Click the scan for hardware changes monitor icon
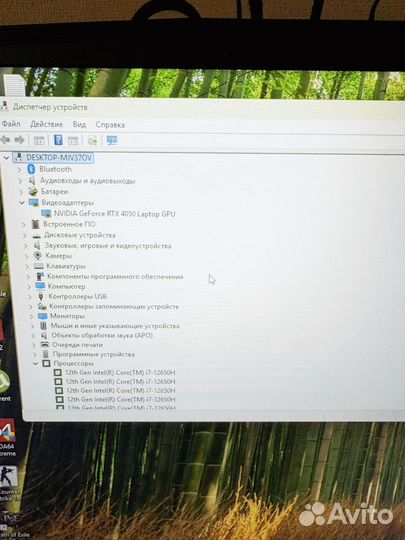 tap(112, 141)
